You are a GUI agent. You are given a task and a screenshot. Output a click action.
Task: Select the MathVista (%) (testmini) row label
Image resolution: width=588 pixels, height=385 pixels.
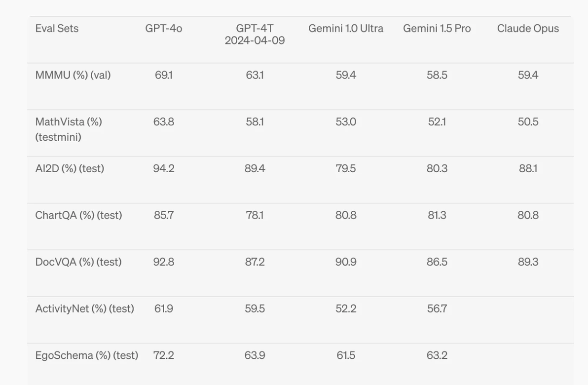click(69, 129)
